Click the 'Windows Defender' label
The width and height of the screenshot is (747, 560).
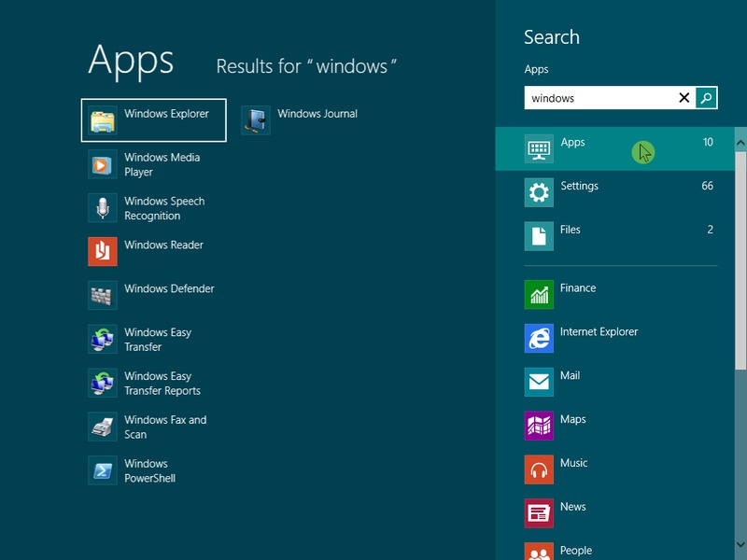pos(169,288)
